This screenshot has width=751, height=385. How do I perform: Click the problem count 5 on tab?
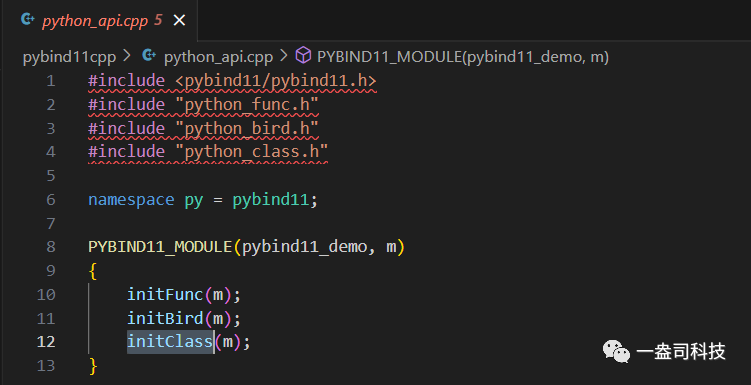tap(159, 20)
